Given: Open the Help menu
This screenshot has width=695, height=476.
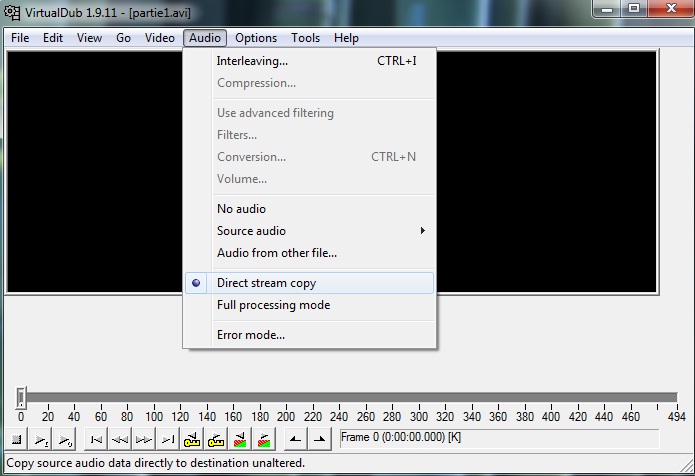Looking at the screenshot, I should click(x=346, y=38).
